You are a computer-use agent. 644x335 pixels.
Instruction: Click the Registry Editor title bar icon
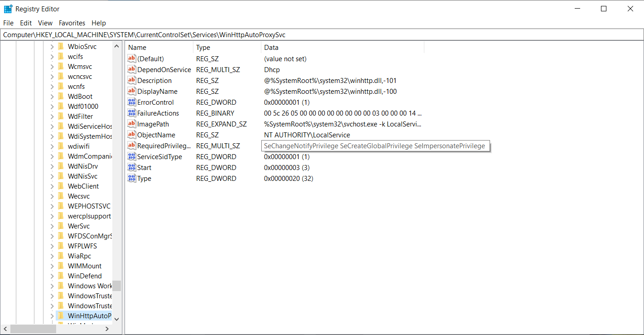pyautogui.click(x=8, y=9)
